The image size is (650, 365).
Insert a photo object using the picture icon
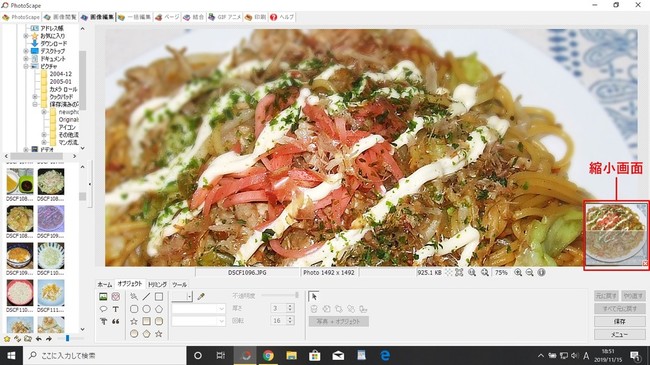pyautogui.click(x=103, y=297)
